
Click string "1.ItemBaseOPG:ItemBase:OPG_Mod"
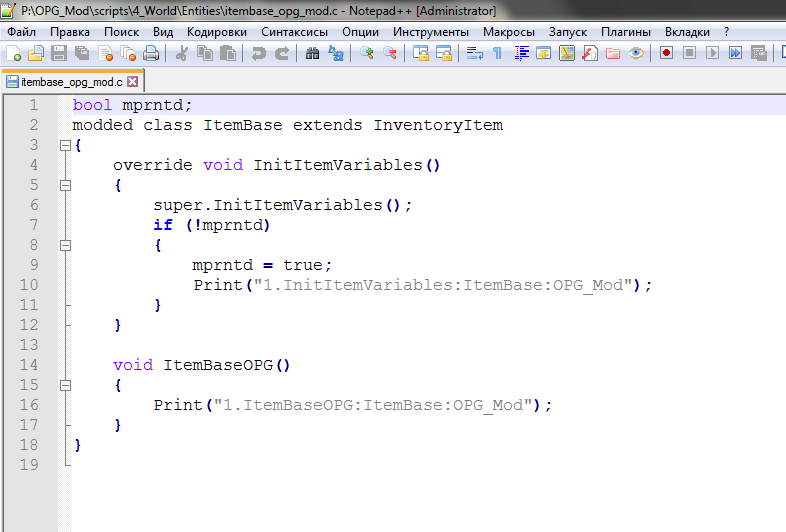pos(372,405)
